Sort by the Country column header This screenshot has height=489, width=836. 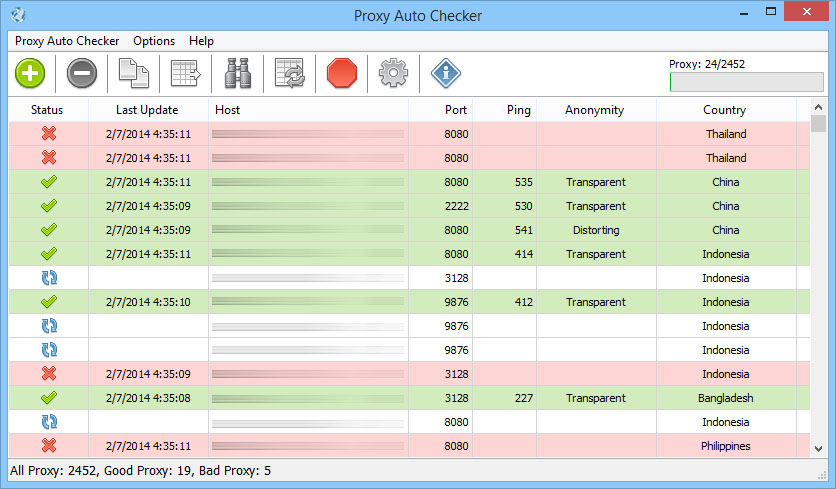725,110
